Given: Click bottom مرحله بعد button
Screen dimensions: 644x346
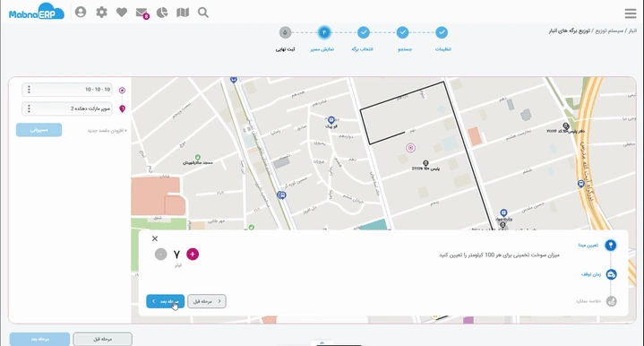Looking at the screenshot, I should point(39,339).
